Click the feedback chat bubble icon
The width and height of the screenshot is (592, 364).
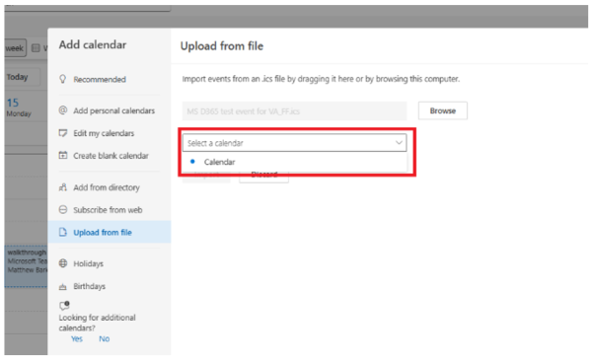[64, 305]
